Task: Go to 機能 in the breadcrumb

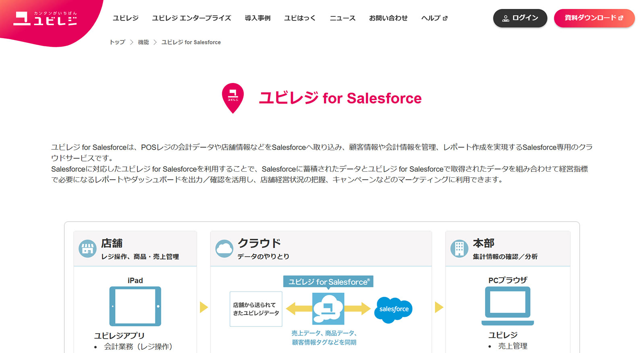Action: tap(143, 42)
